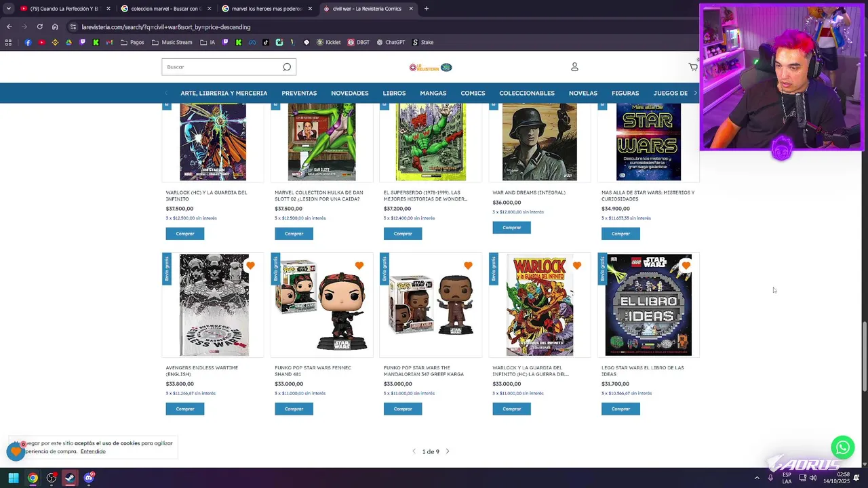Switch to coleccion marvel Google tab
868x488 pixels.
point(165,9)
